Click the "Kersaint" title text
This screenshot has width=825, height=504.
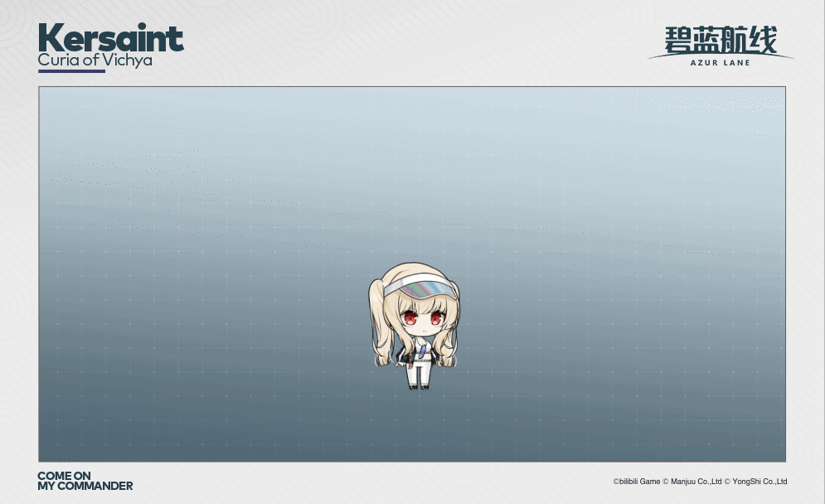110,37
